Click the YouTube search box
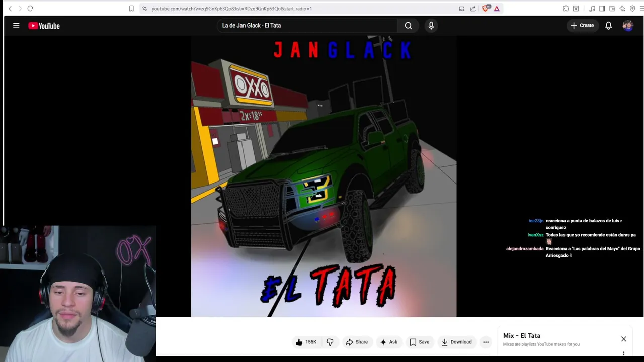The image size is (644, 362). (307, 25)
